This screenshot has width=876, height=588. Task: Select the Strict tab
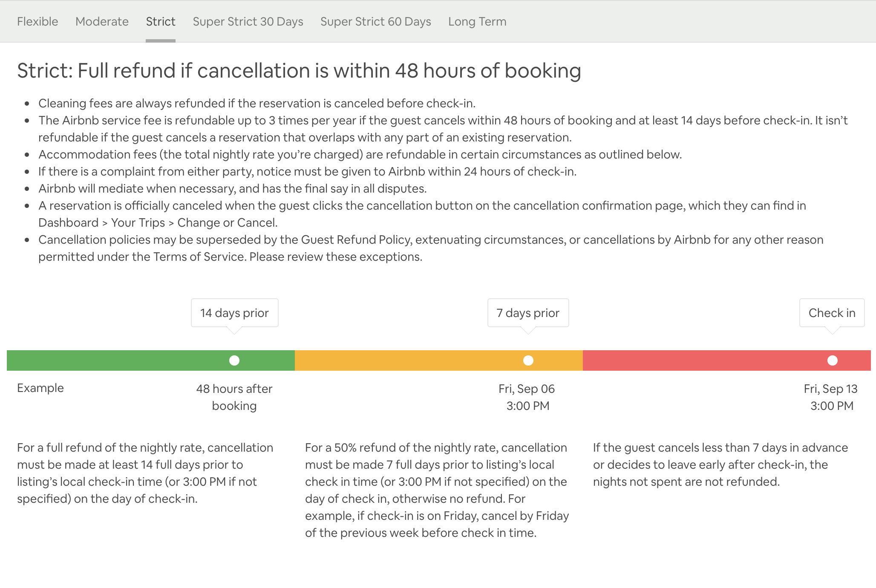tap(161, 21)
